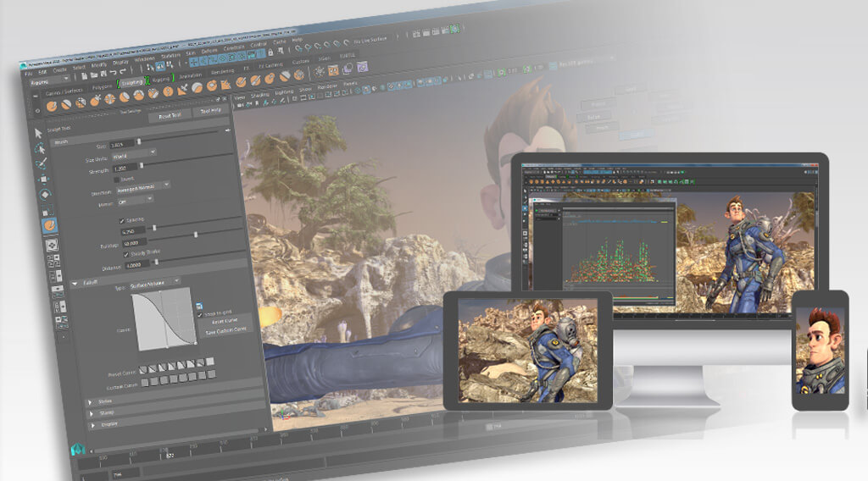Expand the Stroke section
868x481 pixels.
click(x=90, y=402)
